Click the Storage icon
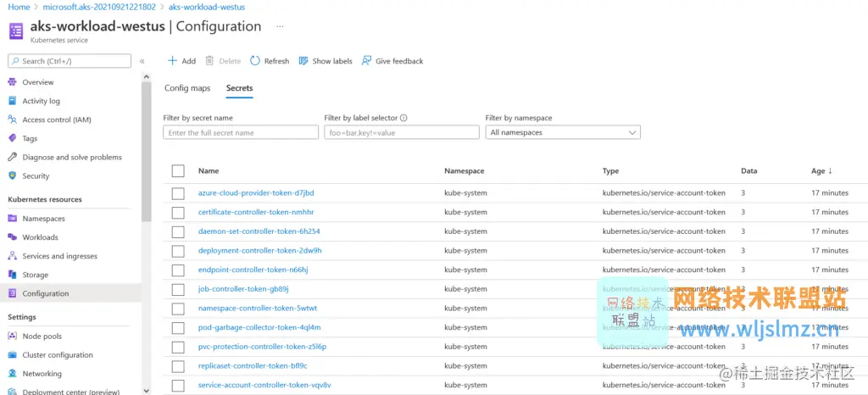 click(12, 275)
